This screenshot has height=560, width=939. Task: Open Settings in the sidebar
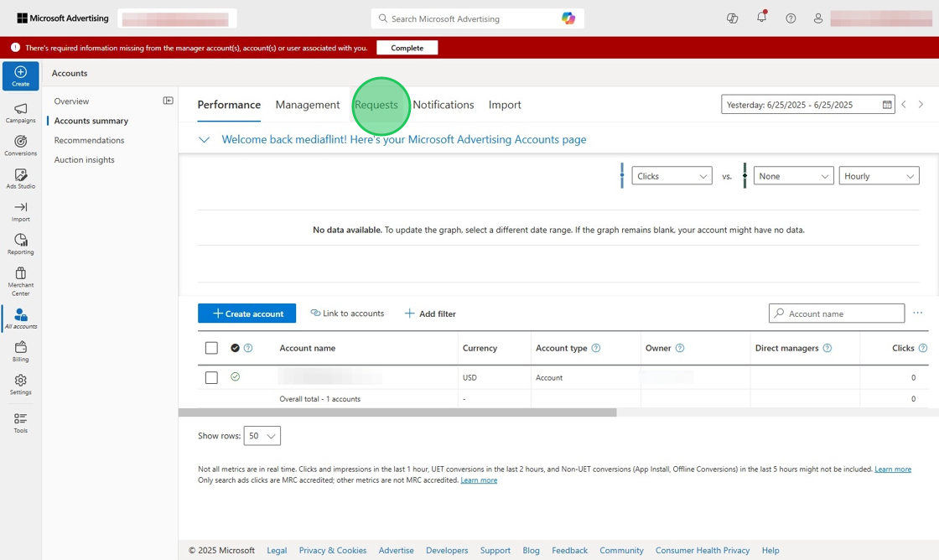point(20,385)
